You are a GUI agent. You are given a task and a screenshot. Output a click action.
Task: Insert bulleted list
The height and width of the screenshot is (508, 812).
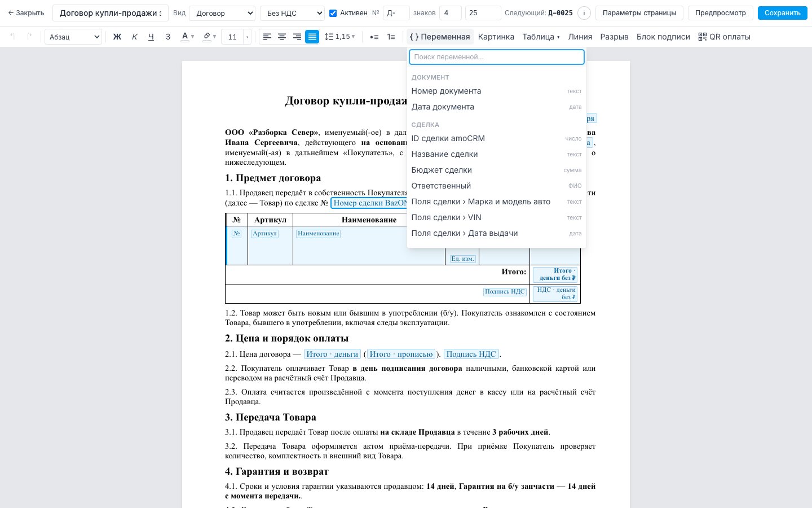(374, 37)
